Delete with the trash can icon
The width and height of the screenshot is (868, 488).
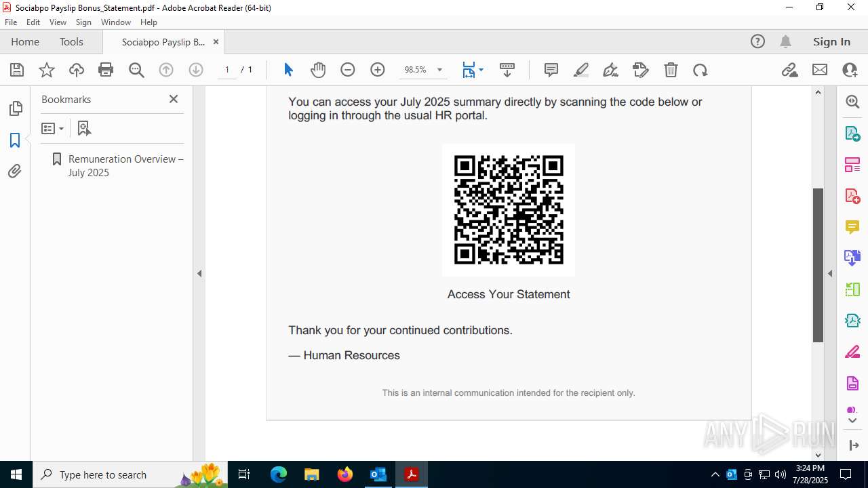(671, 70)
